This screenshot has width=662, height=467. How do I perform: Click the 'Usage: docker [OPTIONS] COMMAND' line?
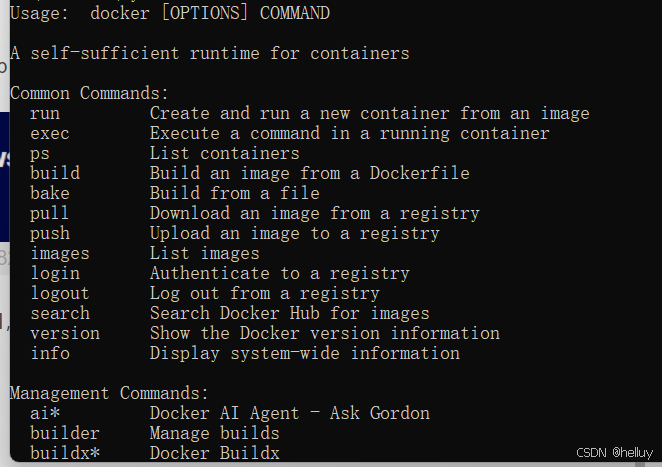[170, 13]
